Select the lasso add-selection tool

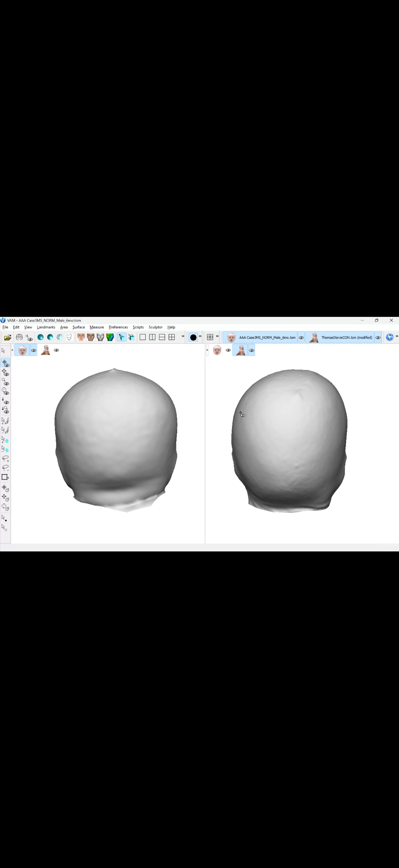(5, 459)
